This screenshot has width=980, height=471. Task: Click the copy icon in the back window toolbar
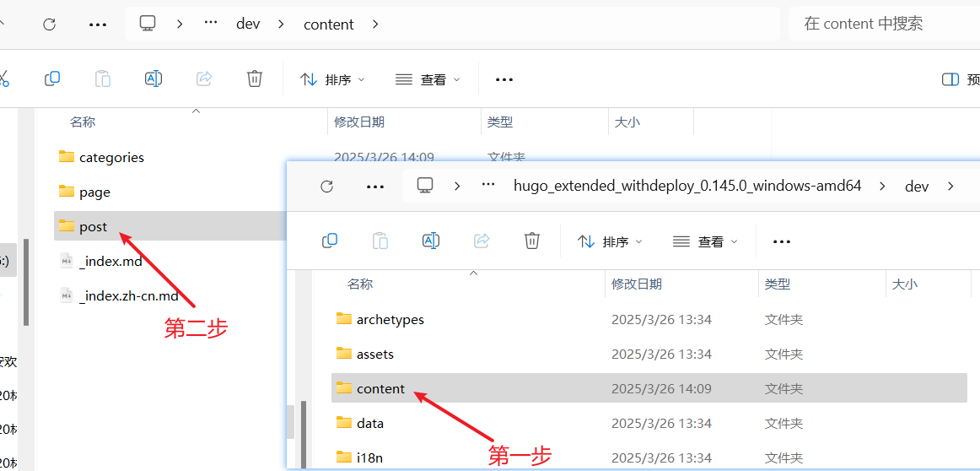pyautogui.click(x=52, y=78)
